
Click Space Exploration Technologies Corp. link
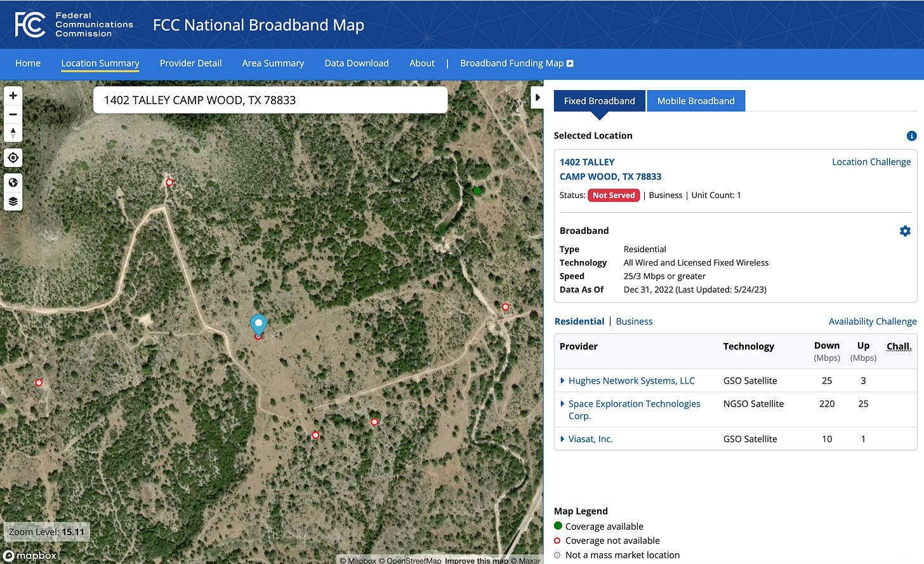point(635,410)
